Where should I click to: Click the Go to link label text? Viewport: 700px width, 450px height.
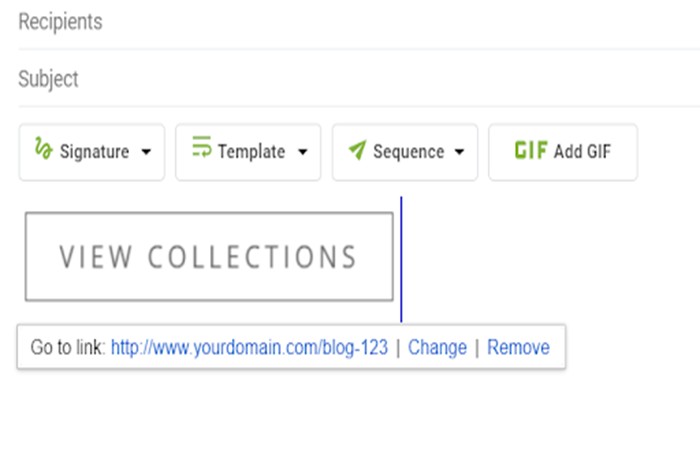coord(67,347)
